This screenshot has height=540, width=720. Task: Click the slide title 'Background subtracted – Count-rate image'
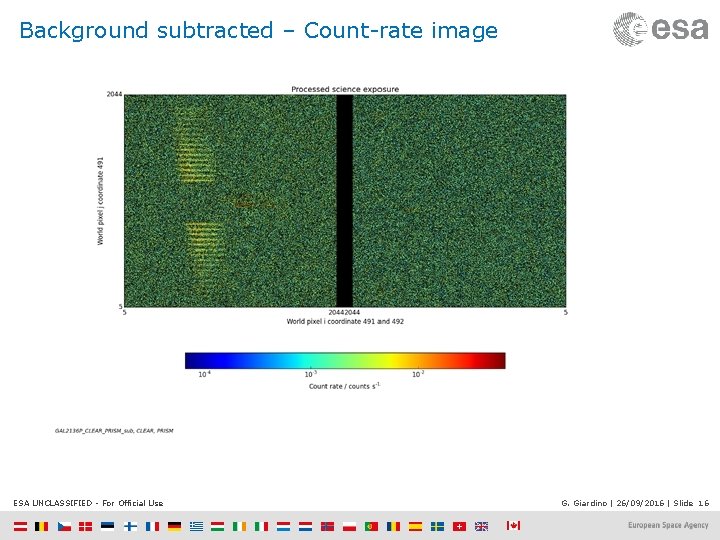click(259, 31)
